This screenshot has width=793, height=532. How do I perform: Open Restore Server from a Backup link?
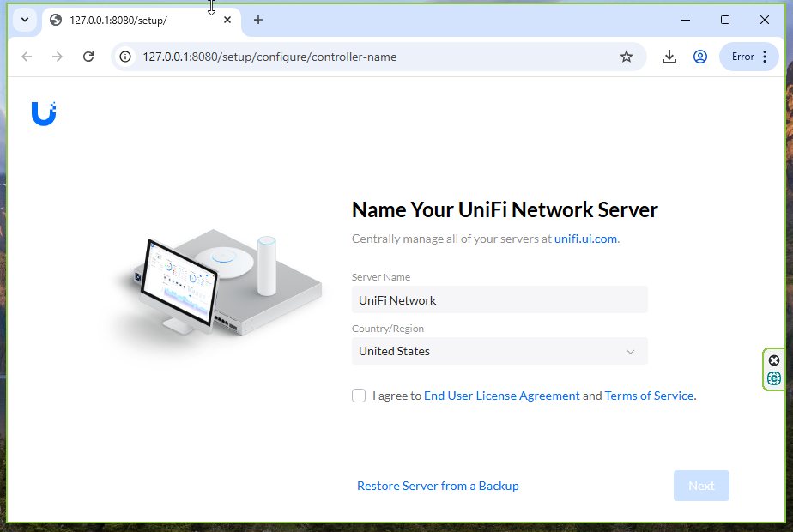click(438, 486)
